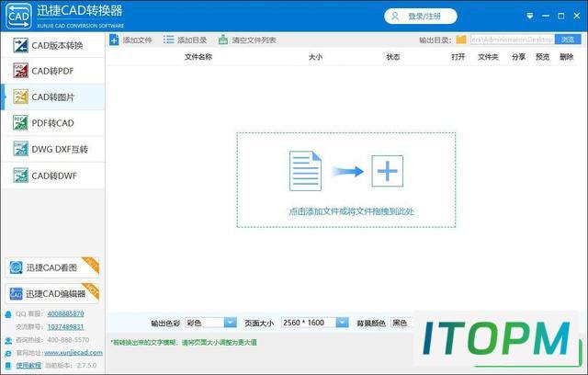Click the 添加文件 plus icon
Viewport: 588px width, 375px height.
pos(114,40)
